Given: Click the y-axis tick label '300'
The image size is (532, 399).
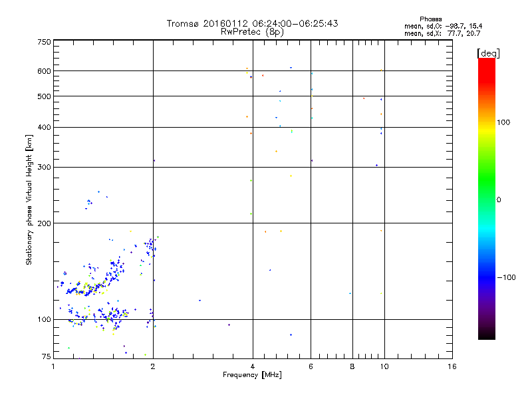Looking at the screenshot, I should pos(44,167).
